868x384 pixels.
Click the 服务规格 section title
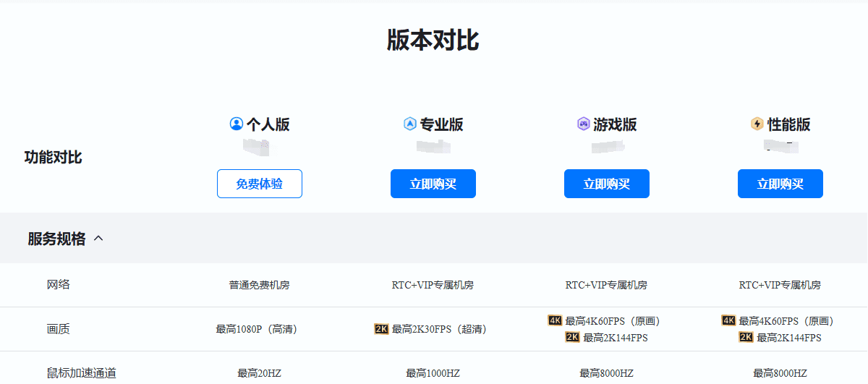click(x=57, y=239)
